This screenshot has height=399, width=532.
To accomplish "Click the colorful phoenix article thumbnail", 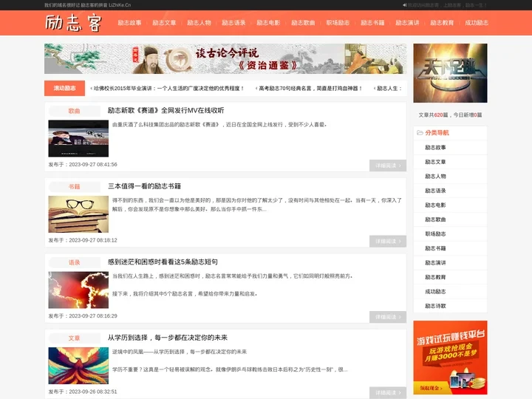I will (78, 366).
